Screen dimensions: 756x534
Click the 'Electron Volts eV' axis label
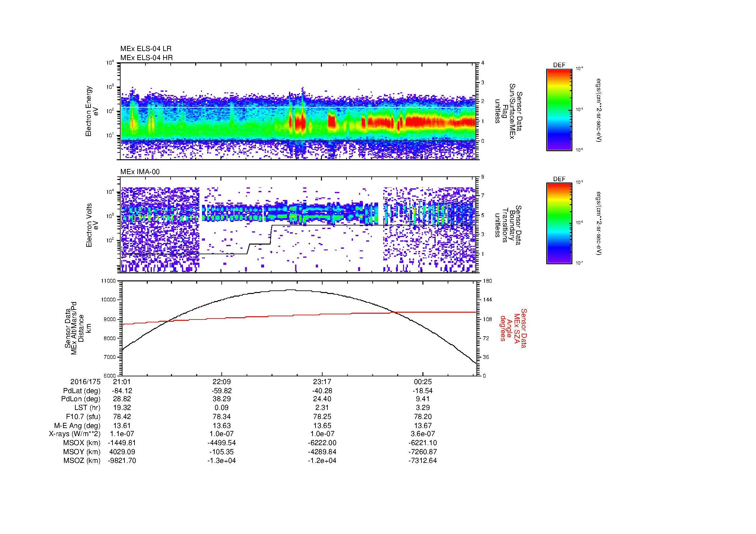pyautogui.click(x=92, y=225)
